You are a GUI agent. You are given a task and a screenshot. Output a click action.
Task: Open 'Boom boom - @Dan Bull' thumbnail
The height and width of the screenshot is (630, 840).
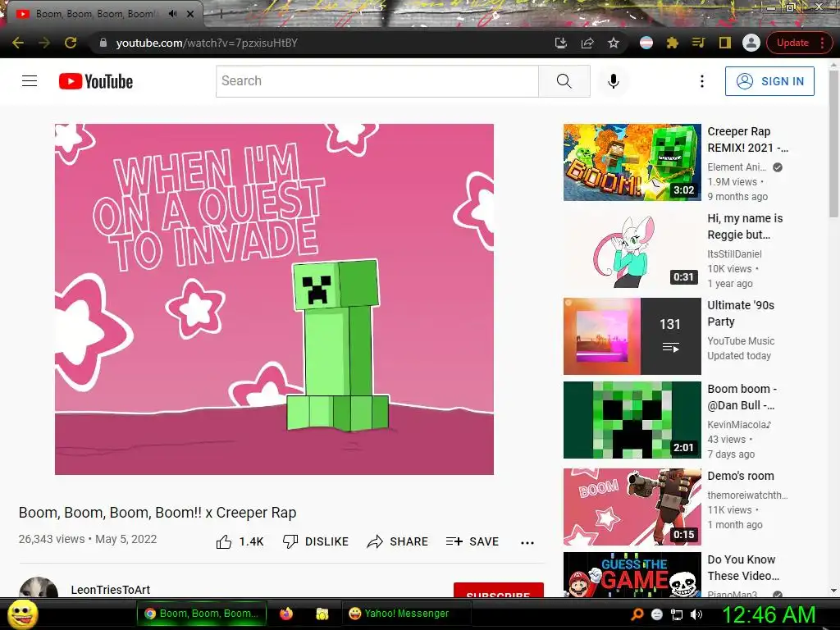632,419
